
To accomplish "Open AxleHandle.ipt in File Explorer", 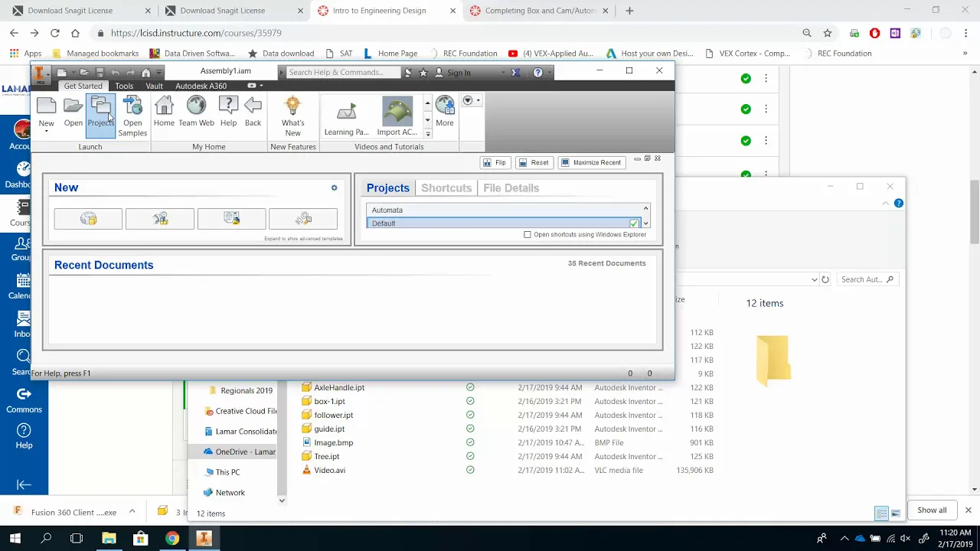I will [x=339, y=387].
